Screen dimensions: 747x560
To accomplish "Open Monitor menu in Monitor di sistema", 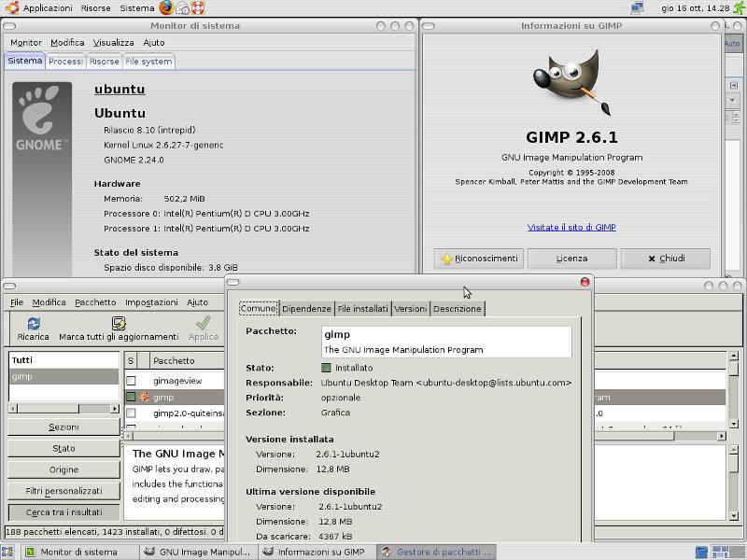I will pos(26,43).
